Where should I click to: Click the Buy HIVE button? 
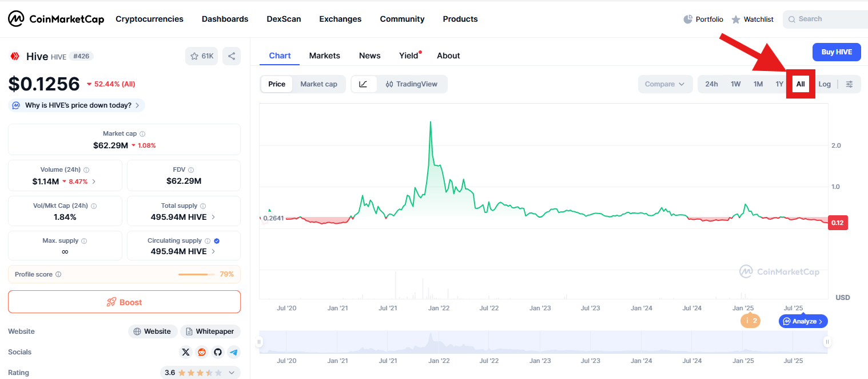point(837,52)
